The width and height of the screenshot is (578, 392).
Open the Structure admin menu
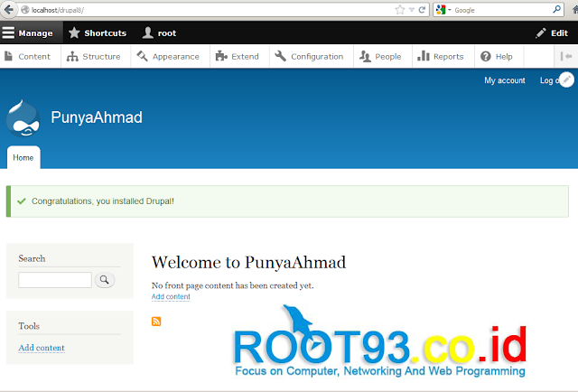pyautogui.click(x=94, y=56)
